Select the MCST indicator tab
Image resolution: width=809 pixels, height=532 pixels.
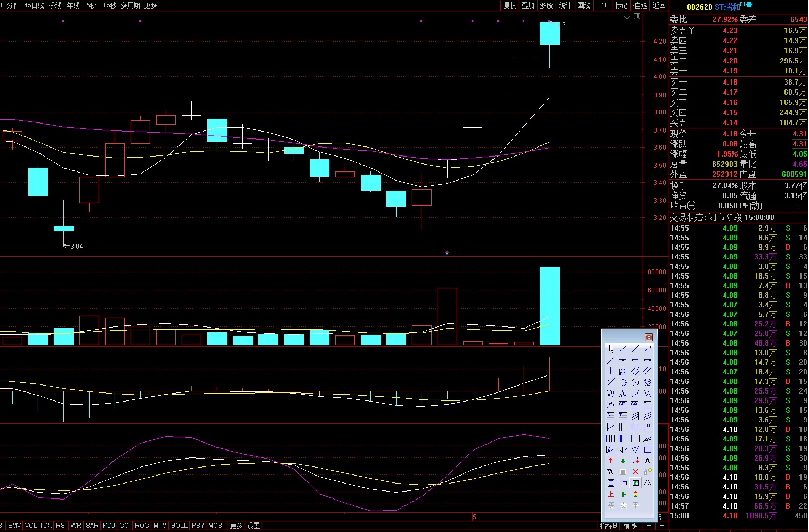coord(217,526)
